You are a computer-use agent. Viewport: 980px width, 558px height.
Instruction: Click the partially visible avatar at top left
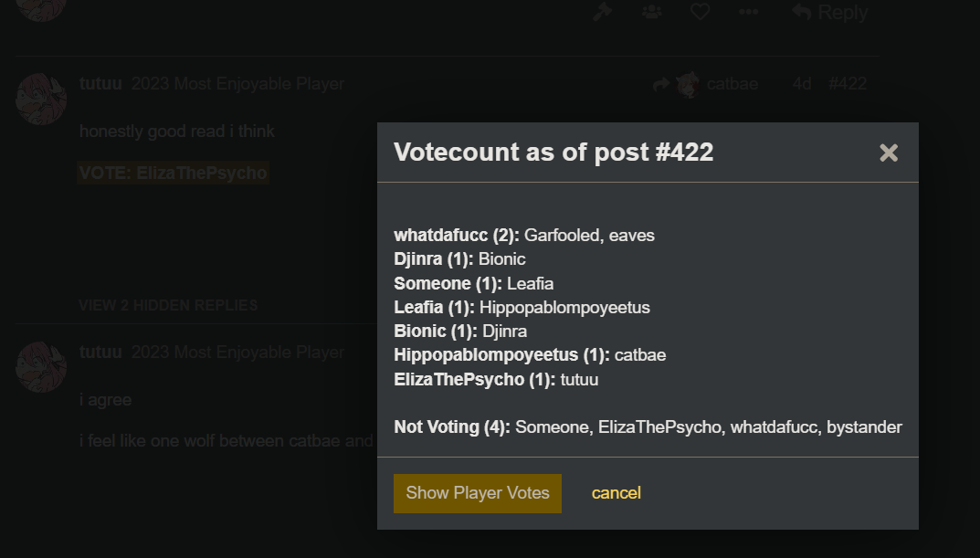pyautogui.click(x=41, y=9)
